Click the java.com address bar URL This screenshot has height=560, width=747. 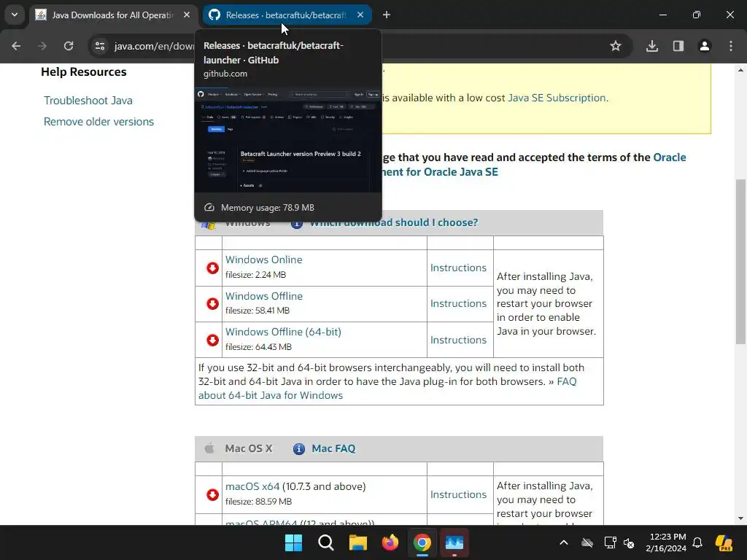(x=153, y=46)
